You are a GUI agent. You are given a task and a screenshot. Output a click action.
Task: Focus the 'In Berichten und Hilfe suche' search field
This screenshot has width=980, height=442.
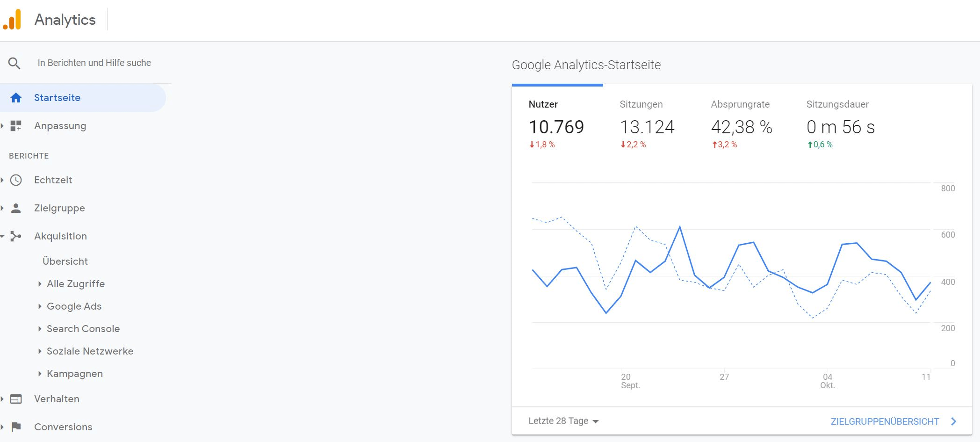(x=94, y=63)
